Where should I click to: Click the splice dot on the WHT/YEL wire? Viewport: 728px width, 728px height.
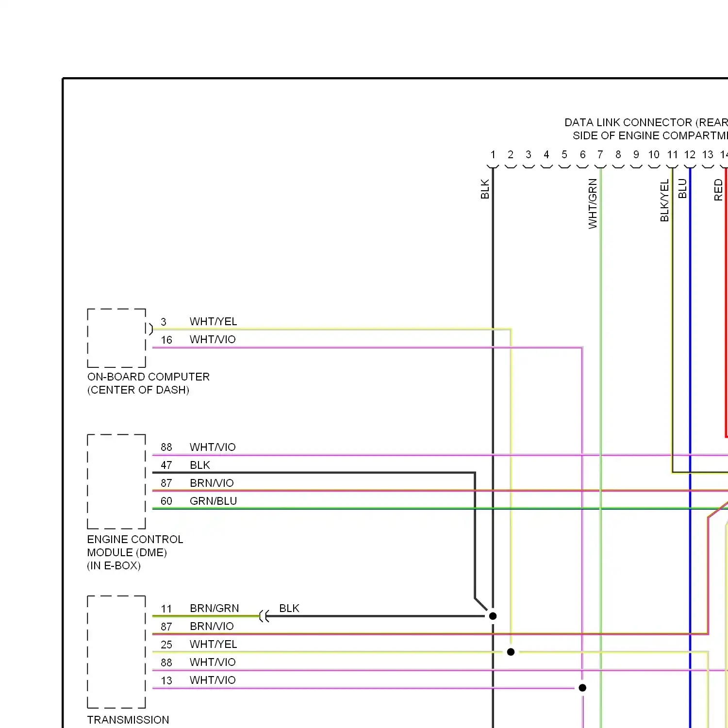(x=511, y=652)
